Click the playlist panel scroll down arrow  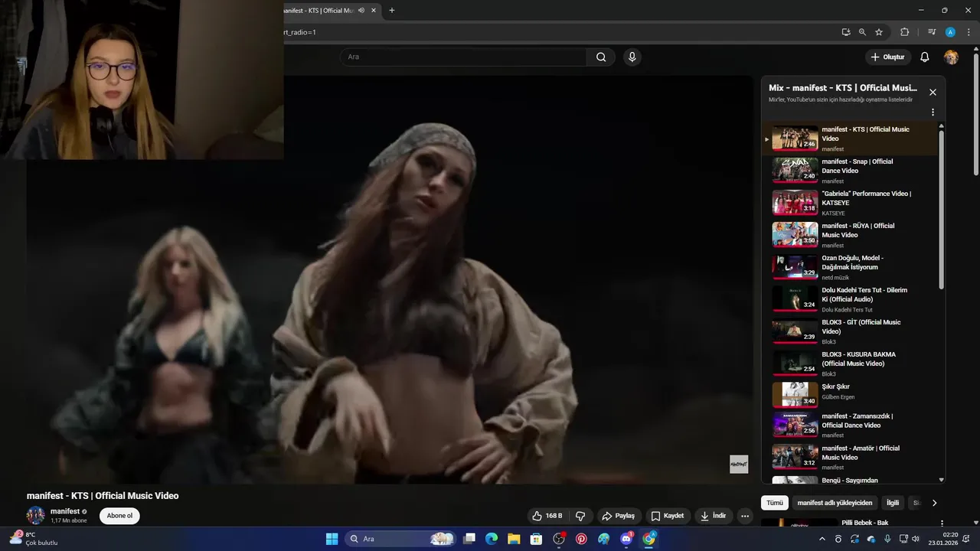point(941,480)
